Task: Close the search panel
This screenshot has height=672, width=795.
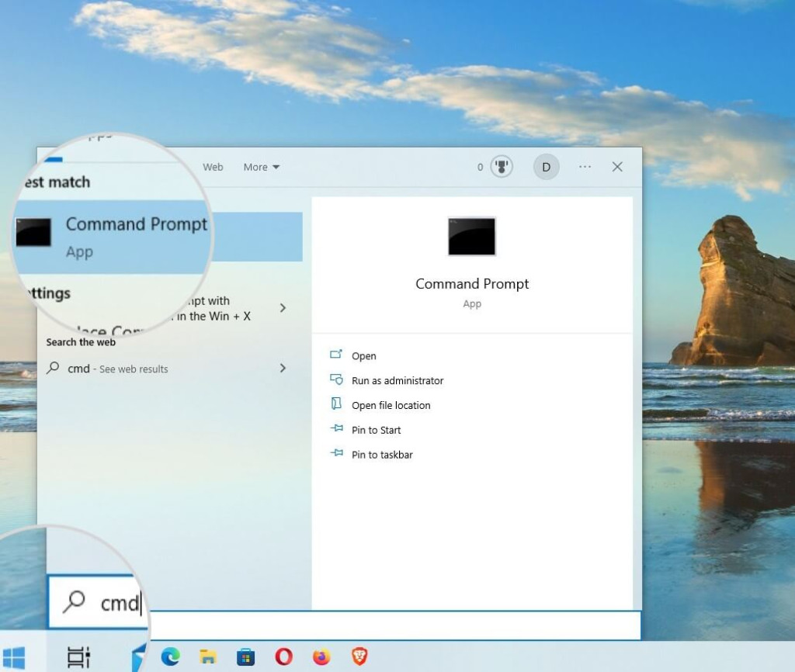Action: pos(617,167)
